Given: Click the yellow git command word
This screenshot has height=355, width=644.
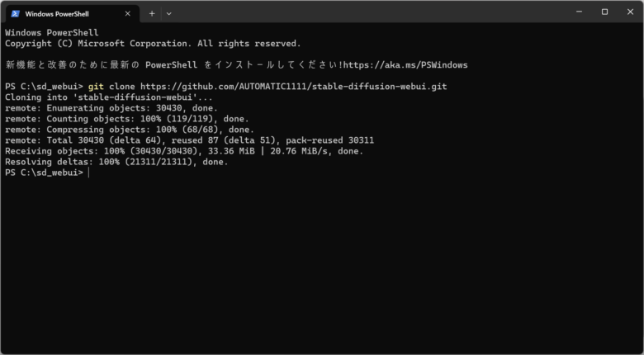Looking at the screenshot, I should click(x=96, y=87).
